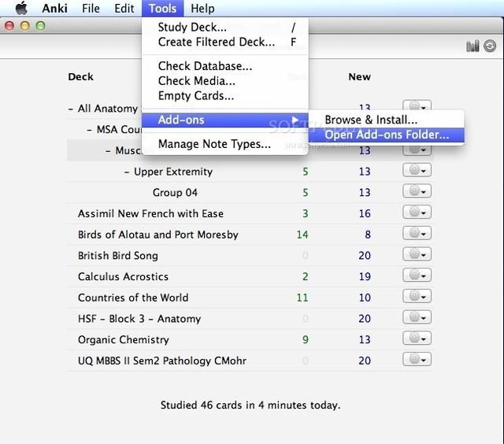Collapse the All Anatomy deck

click(71, 109)
